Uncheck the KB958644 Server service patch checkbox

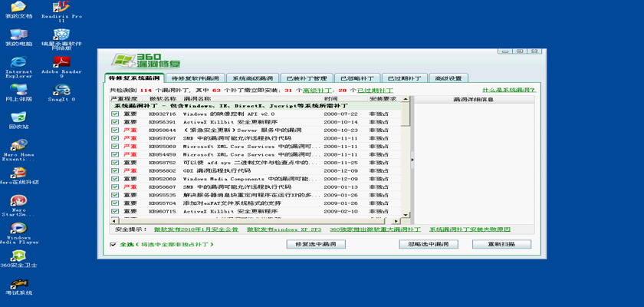[x=115, y=130]
